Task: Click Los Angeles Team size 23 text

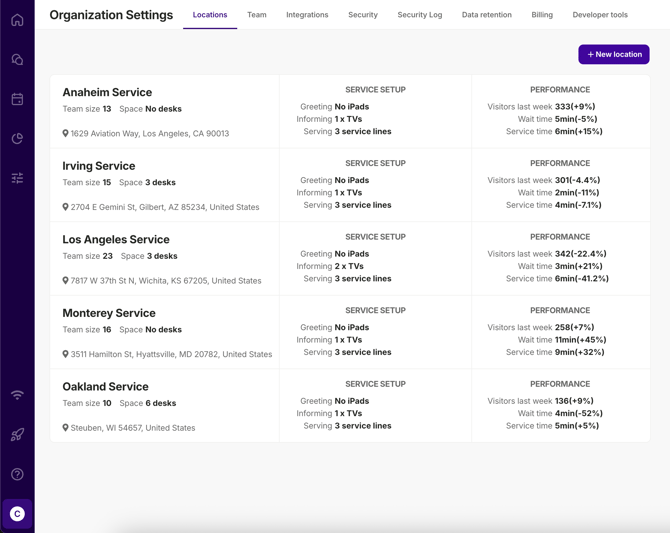Action: pyautogui.click(x=88, y=256)
